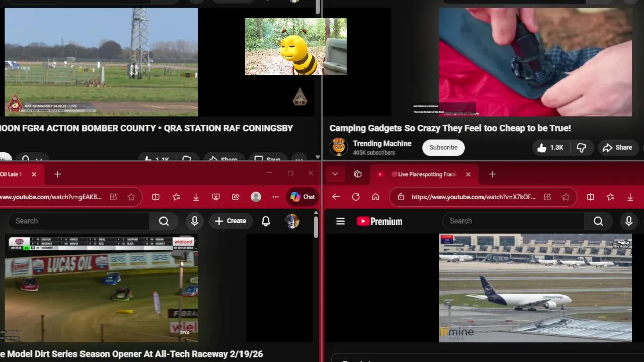Screen dimensions: 644x362
Task: Open workspaces icon in Planespotting window
Action: (358, 174)
